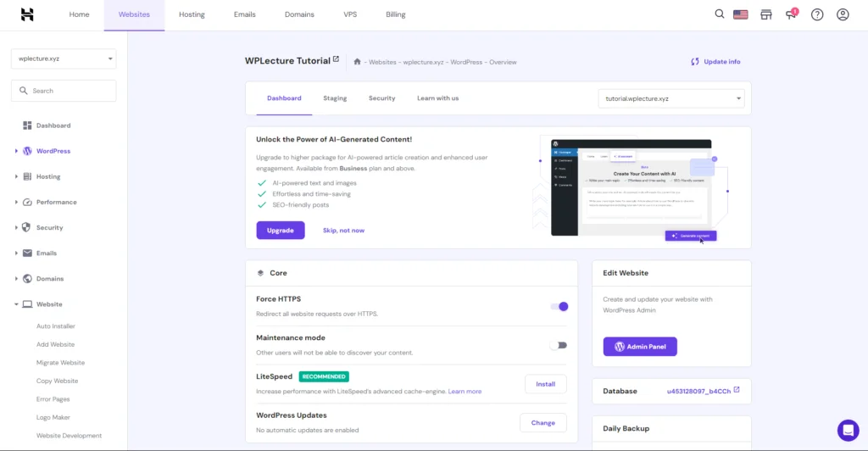Disable the Force HTTPS toggle

click(x=559, y=307)
